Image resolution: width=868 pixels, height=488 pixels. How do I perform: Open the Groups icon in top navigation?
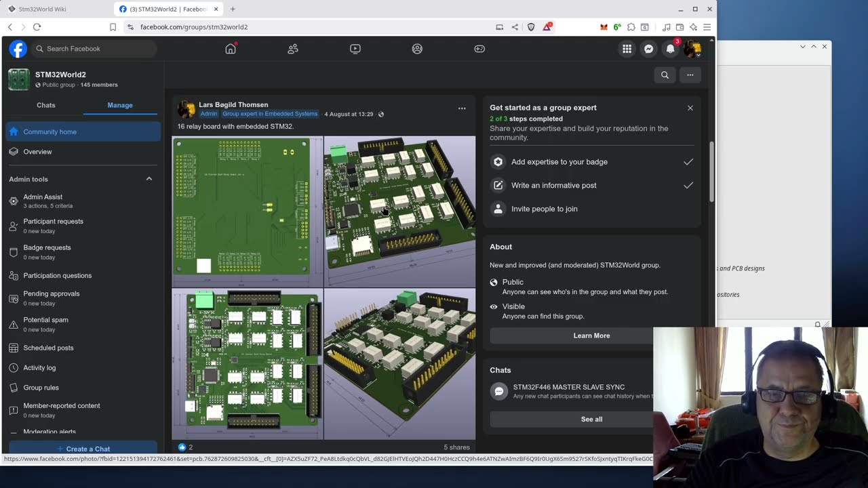[x=417, y=49]
